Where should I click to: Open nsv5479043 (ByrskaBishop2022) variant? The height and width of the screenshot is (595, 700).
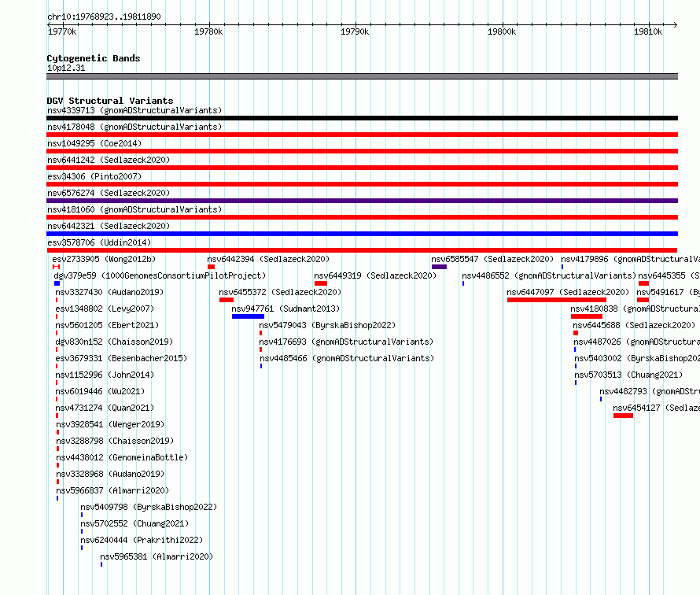click(327, 325)
